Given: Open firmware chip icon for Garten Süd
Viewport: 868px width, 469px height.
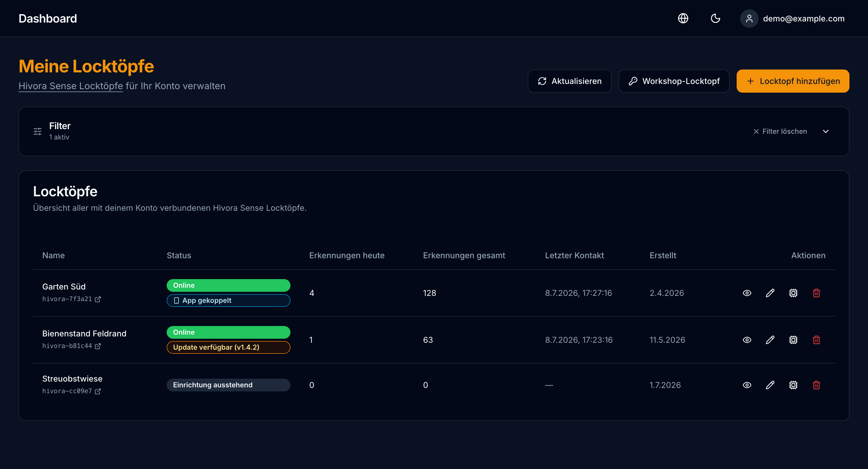Looking at the screenshot, I should [x=793, y=293].
